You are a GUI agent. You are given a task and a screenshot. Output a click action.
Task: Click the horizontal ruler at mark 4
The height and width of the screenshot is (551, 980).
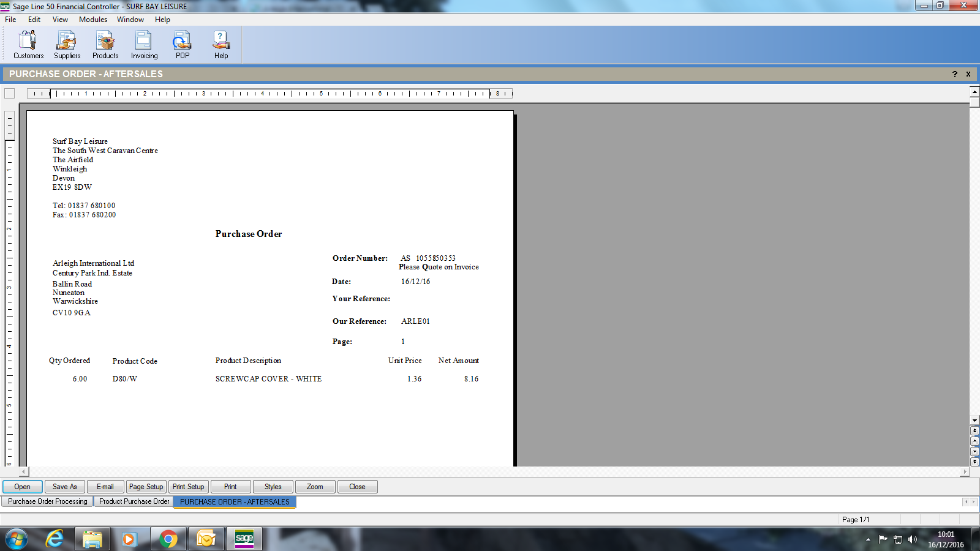[262, 94]
